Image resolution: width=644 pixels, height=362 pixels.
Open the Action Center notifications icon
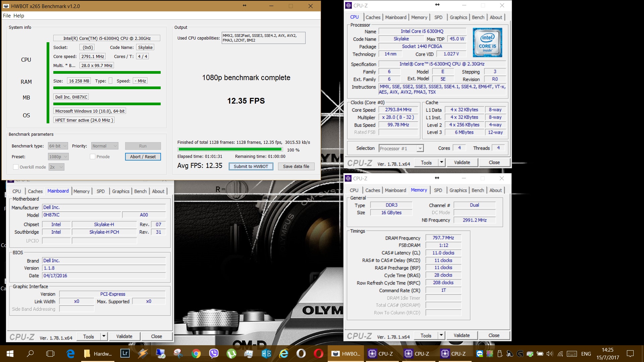pyautogui.click(x=630, y=354)
